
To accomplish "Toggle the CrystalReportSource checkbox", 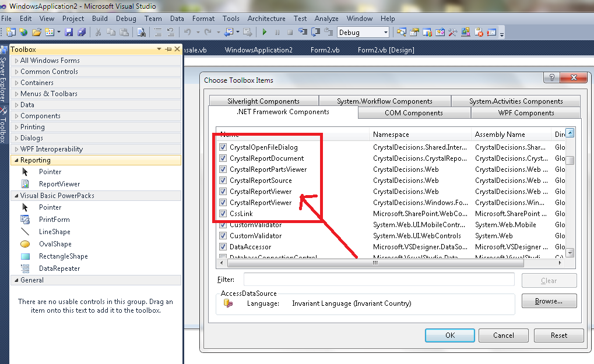I will pyautogui.click(x=223, y=180).
